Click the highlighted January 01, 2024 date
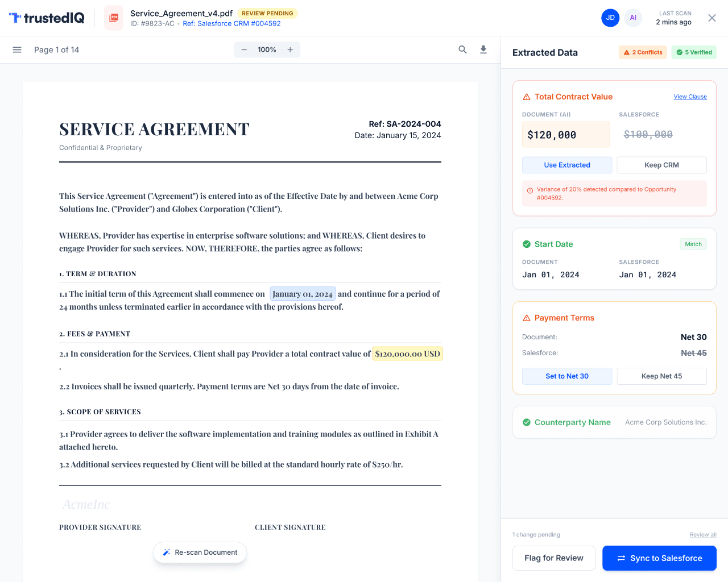The image size is (728, 582). [x=303, y=294]
